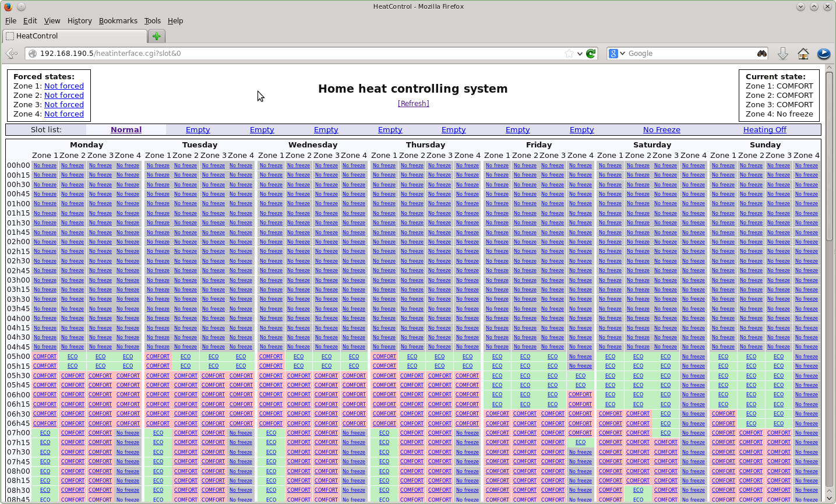Select the HeatControl browser tab
This screenshot has width=836, height=504.
(76, 36)
